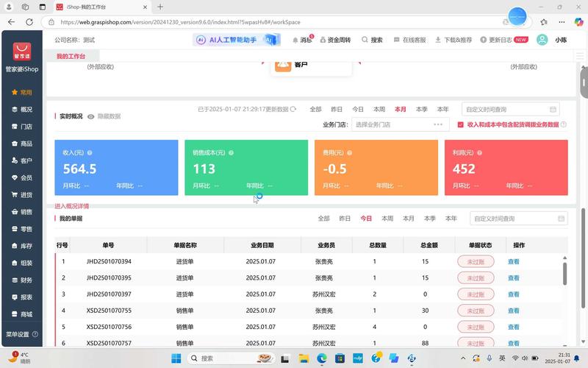Select 全部 in 实时概况 time filter
Image resolution: width=588 pixels, height=368 pixels.
point(315,109)
